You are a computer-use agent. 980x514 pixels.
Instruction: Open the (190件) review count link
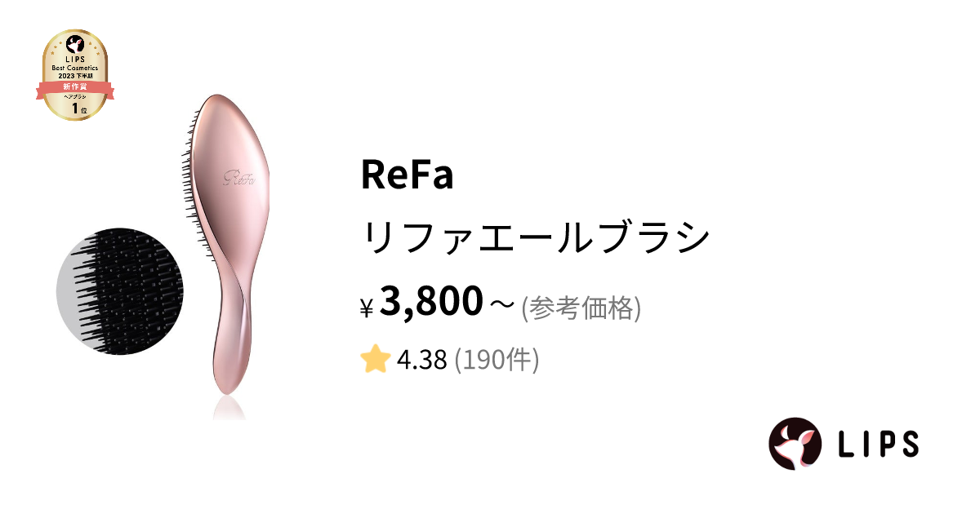tap(497, 360)
